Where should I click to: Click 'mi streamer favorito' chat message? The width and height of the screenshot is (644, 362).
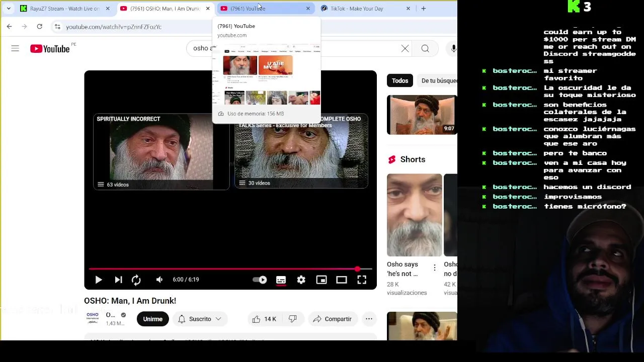570,74
